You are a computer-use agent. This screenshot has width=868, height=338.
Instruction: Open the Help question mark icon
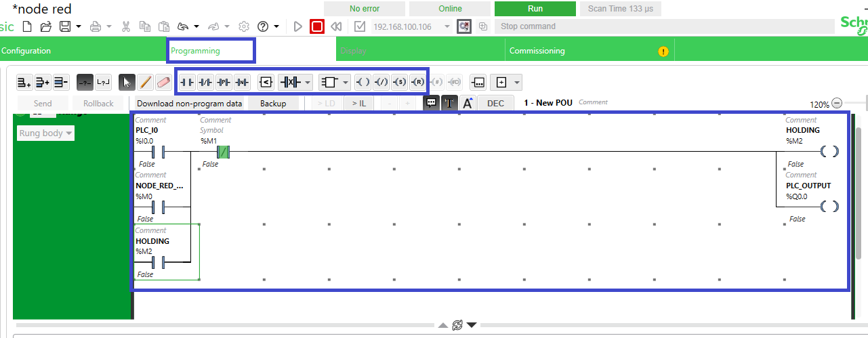[263, 26]
